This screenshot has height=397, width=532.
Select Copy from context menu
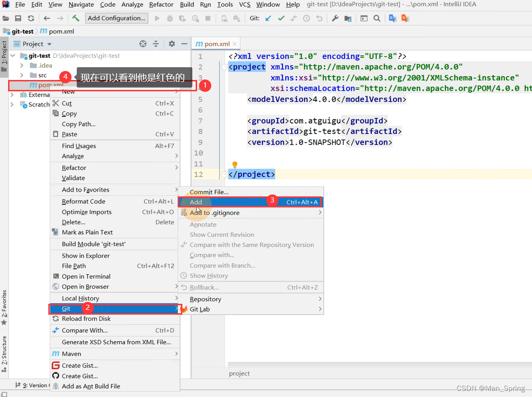(x=115, y=114)
